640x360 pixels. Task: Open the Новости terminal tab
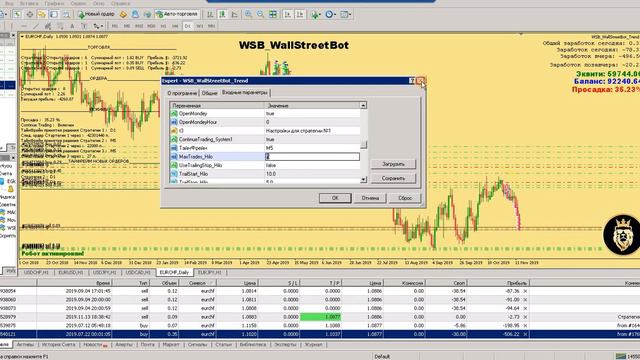95,345
